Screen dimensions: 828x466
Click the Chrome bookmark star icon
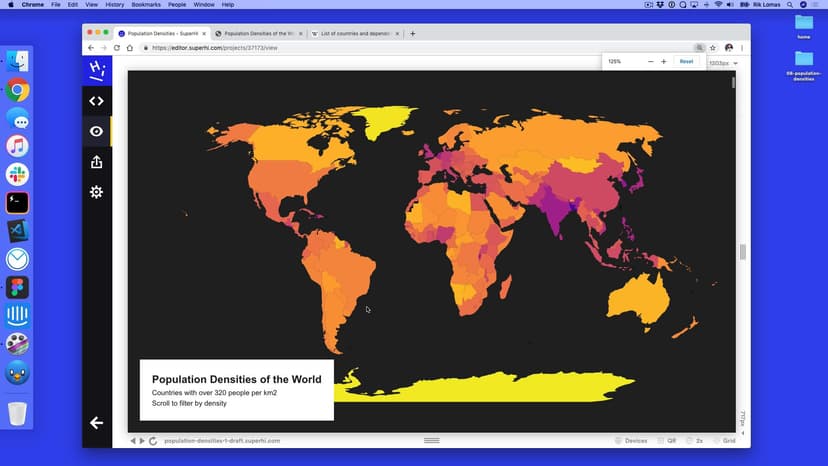click(713, 47)
